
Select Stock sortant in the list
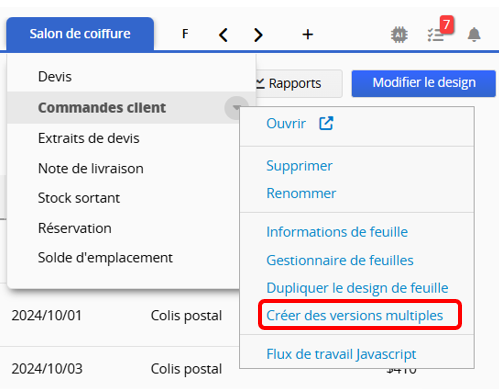[x=79, y=198]
